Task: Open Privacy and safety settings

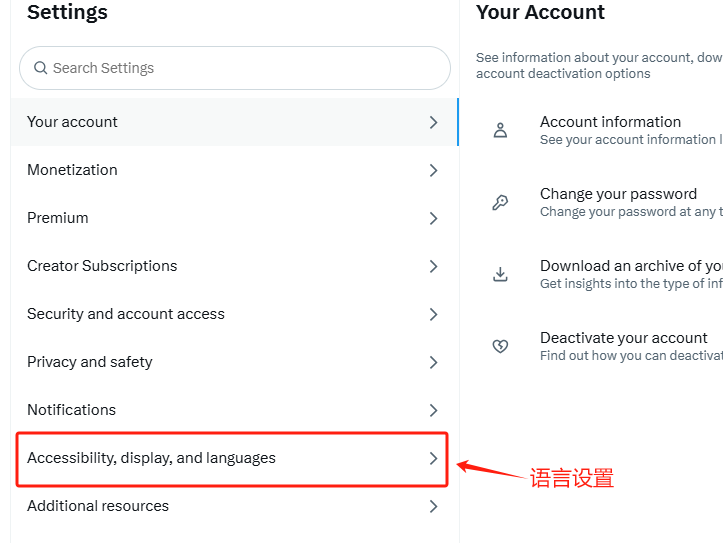Action: pyautogui.click(x=235, y=362)
